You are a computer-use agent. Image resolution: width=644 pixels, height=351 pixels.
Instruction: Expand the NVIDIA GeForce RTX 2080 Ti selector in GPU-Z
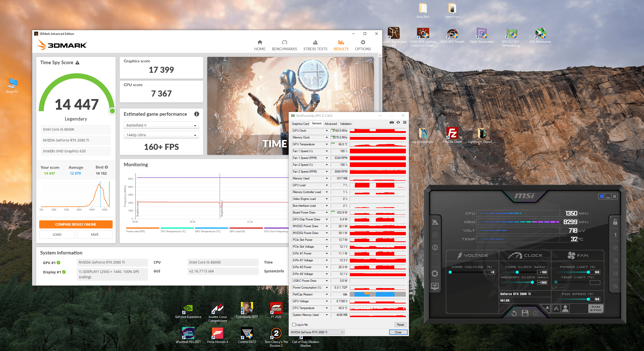click(317, 332)
